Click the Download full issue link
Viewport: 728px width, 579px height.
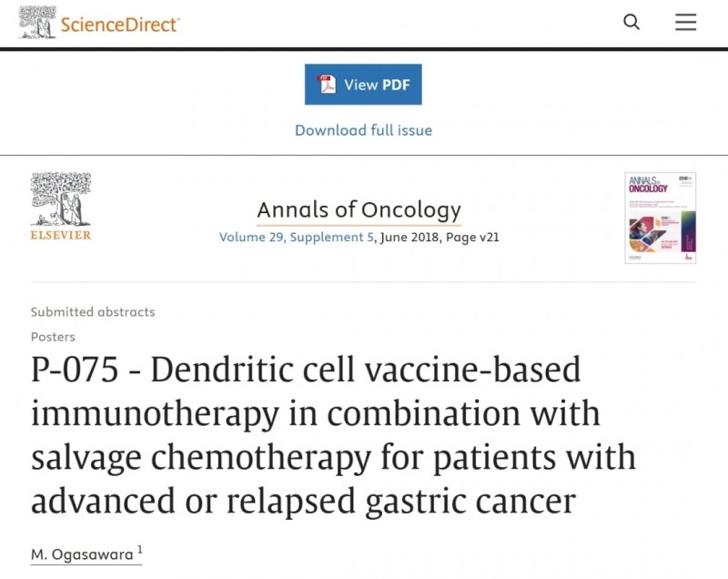pos(363,130)
